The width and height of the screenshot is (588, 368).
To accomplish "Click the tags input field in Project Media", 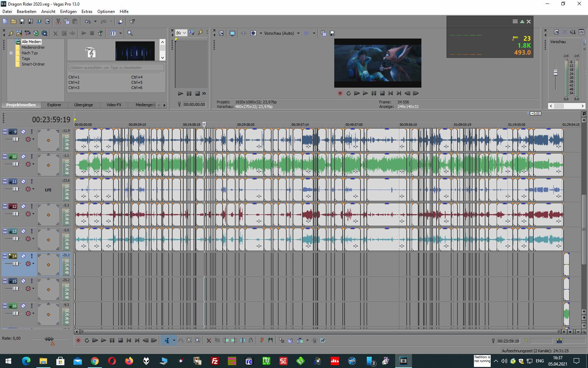I will [116, 68].
